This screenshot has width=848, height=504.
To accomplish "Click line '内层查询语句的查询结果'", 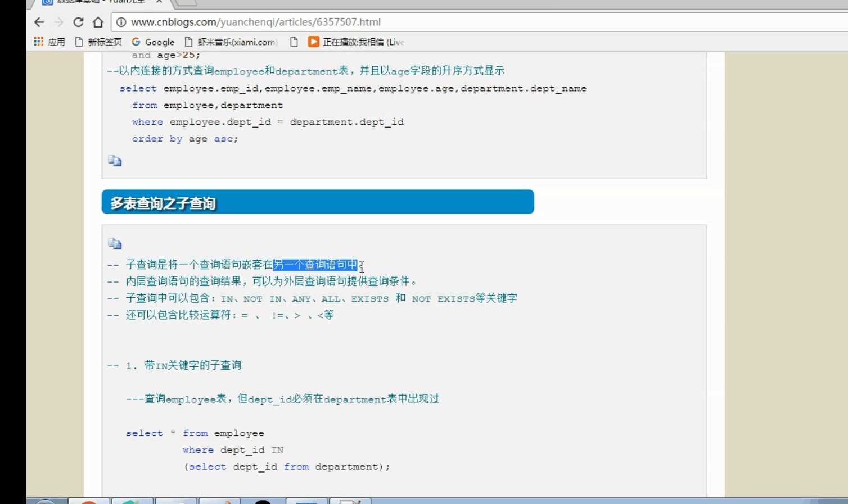I will tap(262, 281).
